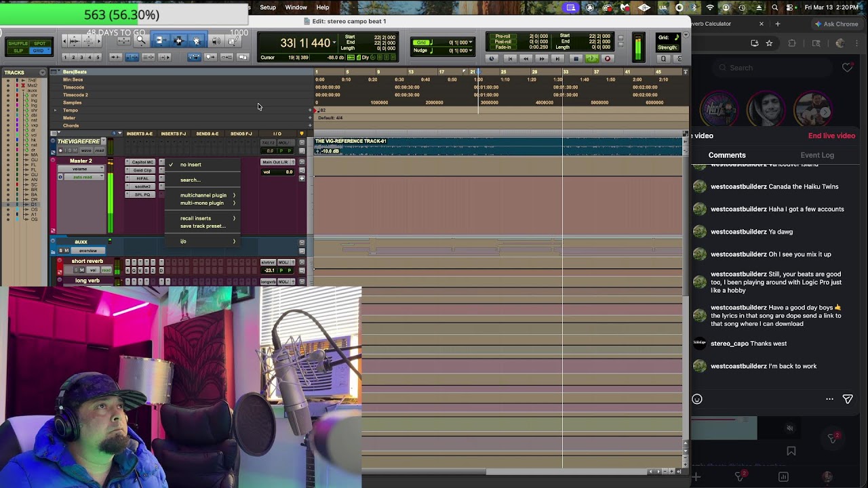Screen dimensions: 868x488
Task: Enable Slip edit mode
Action: tap(18, 51)
